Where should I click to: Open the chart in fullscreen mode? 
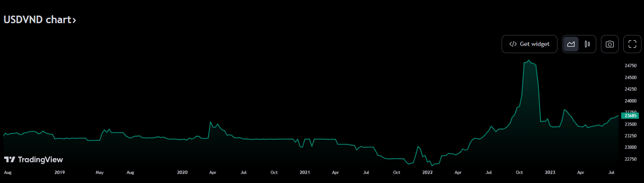[632, 44]
